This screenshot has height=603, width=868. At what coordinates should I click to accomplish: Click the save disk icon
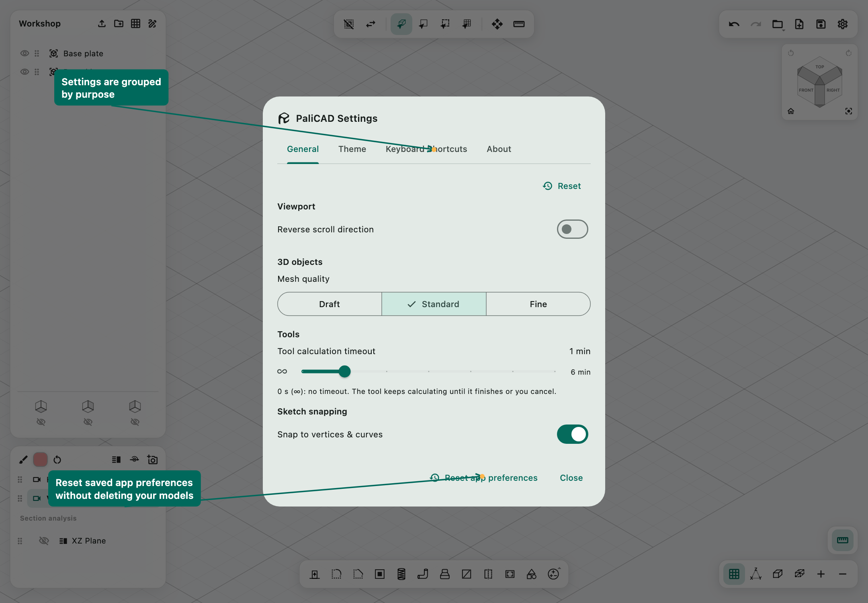point(821,24)
